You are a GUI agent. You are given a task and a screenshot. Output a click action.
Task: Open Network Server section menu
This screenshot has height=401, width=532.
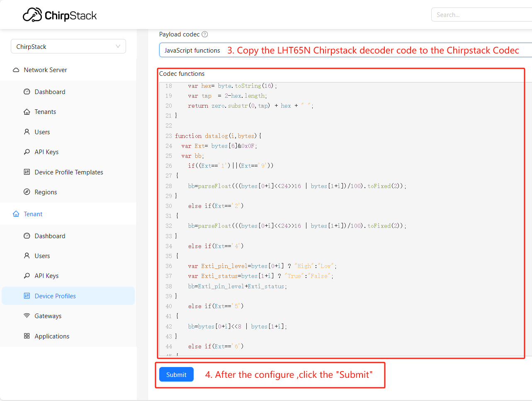click(68, 70)
